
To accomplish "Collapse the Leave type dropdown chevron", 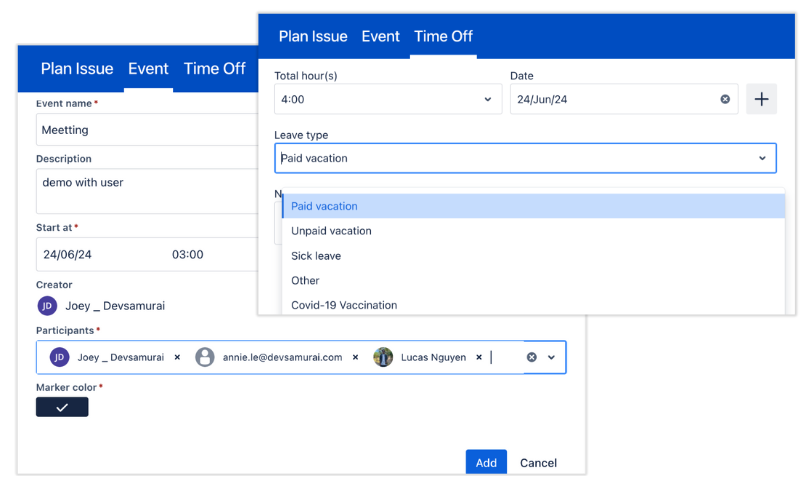I will 762,158.
